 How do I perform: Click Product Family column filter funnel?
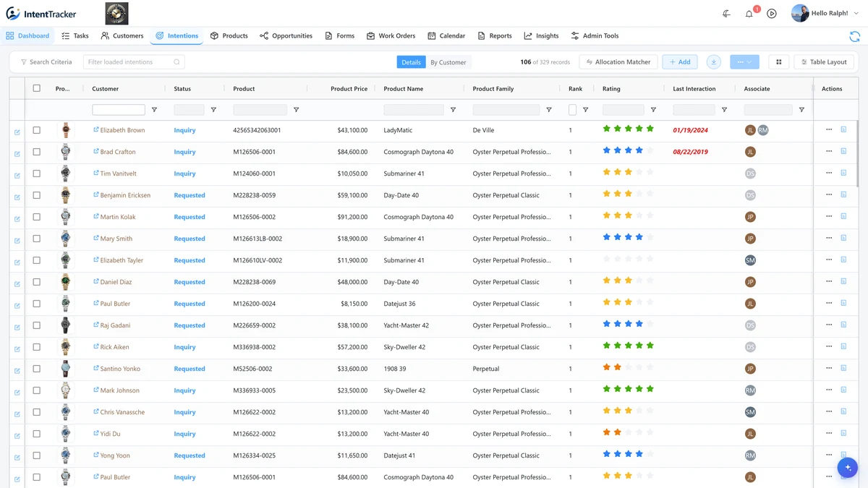pos(549,110)
